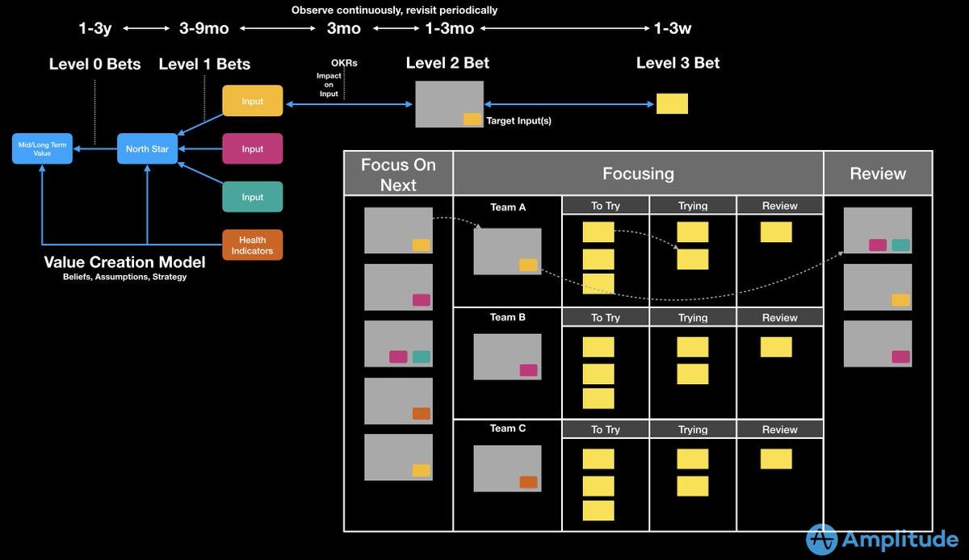
Task: Click the OKRs label
Action: pos(344,63)
